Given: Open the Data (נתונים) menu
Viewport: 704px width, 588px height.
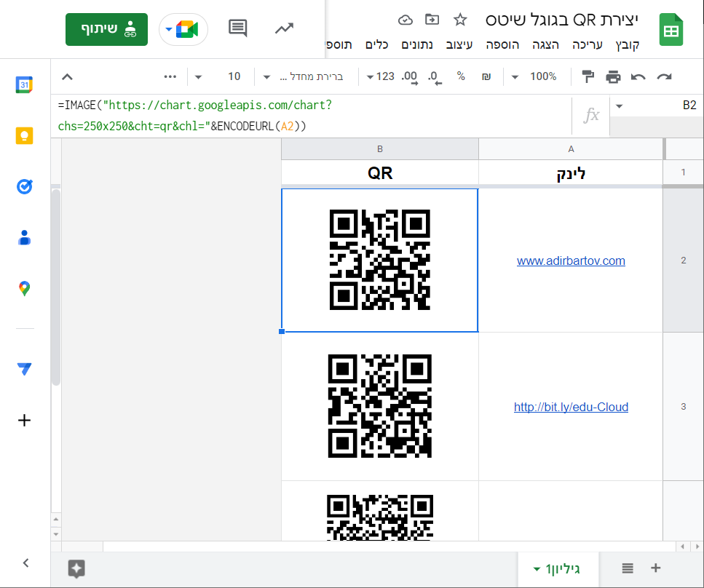Looking at the screenshot, I should coord(417,44).
